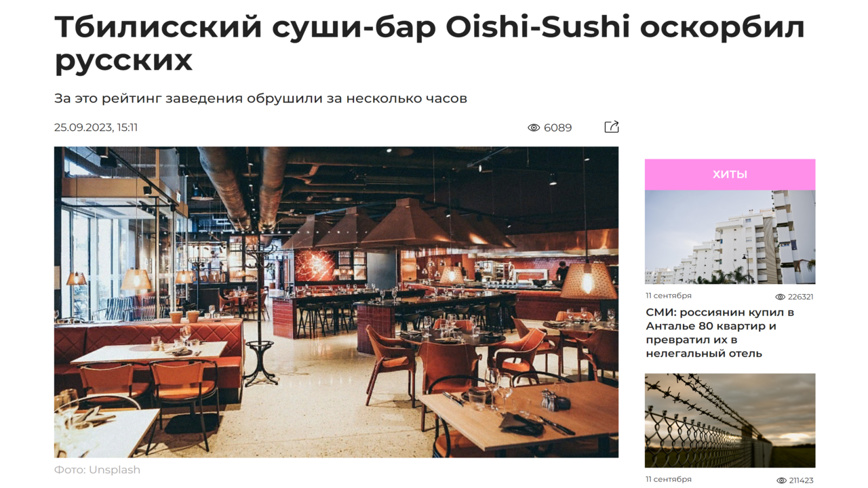Click the eye icon next to 226321
The width and height of the screenshot is (868, 488).
(780, 297)
